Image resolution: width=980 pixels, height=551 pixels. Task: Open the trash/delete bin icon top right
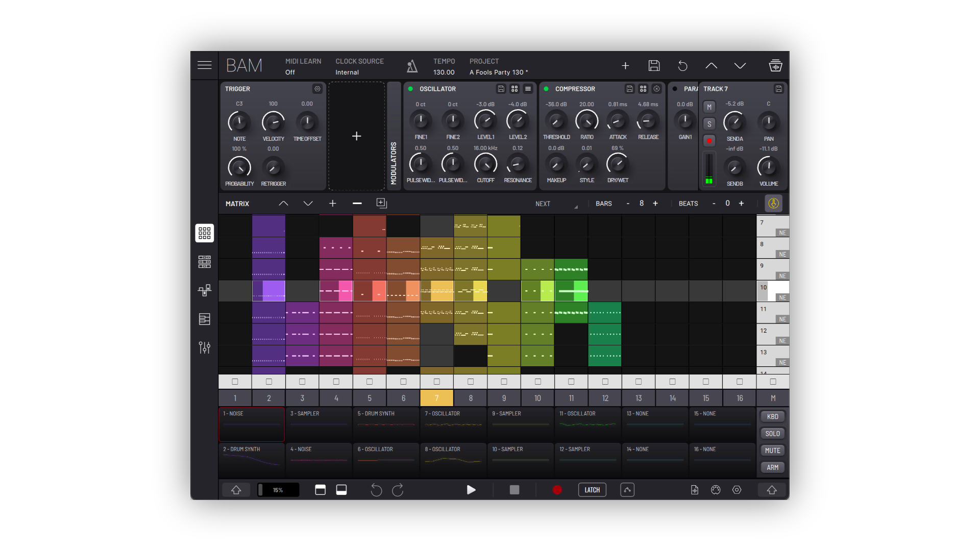tap(775, 66)
